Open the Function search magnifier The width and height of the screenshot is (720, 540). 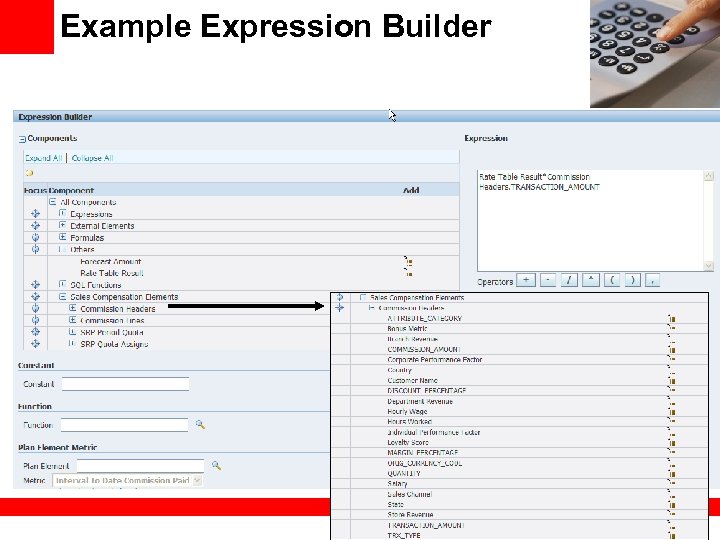(200, 424)
